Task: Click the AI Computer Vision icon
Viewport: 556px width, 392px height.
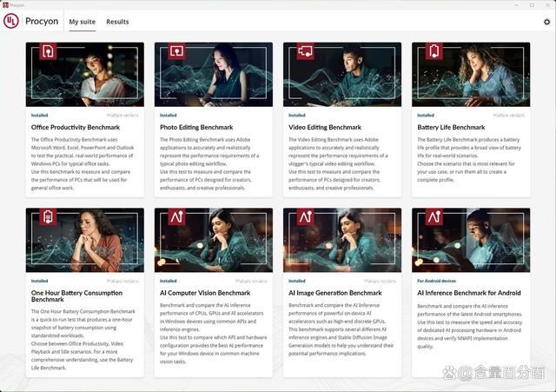Action: (176, 217)
